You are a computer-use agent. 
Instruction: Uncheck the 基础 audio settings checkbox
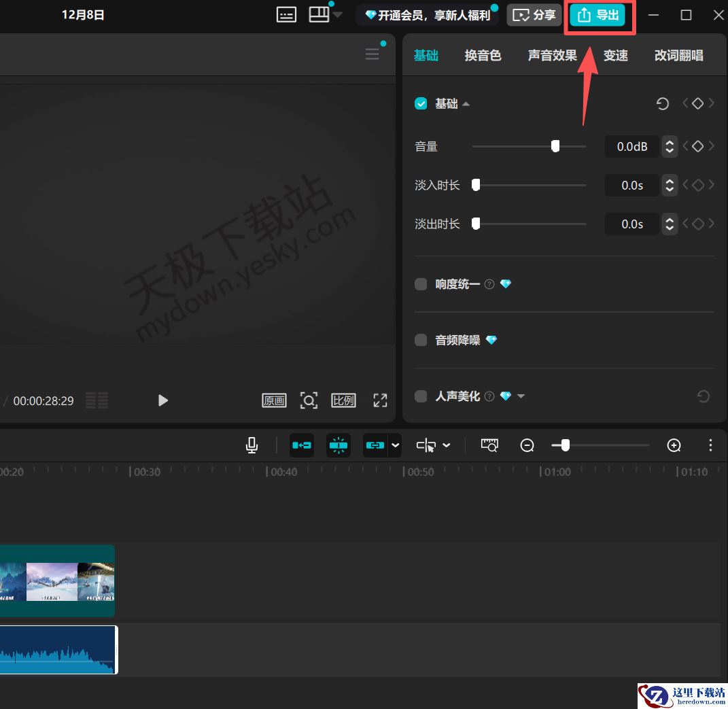coord(421,103)
